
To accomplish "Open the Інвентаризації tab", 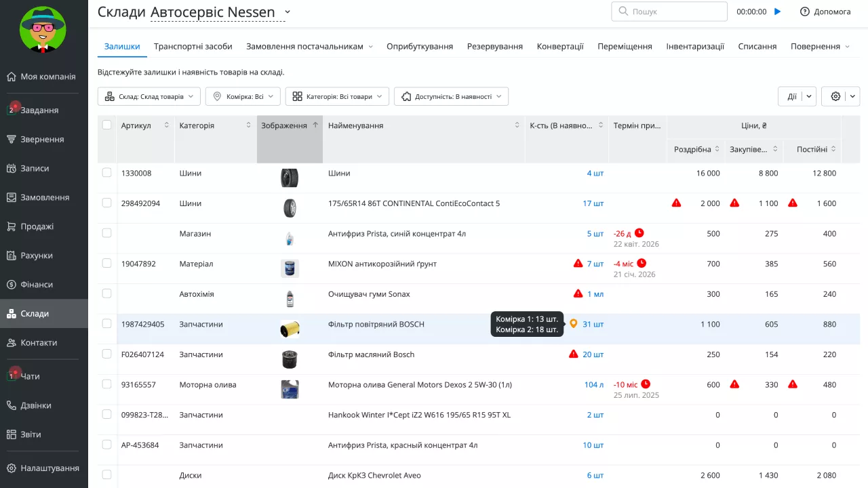I will (x=695, y=46).
